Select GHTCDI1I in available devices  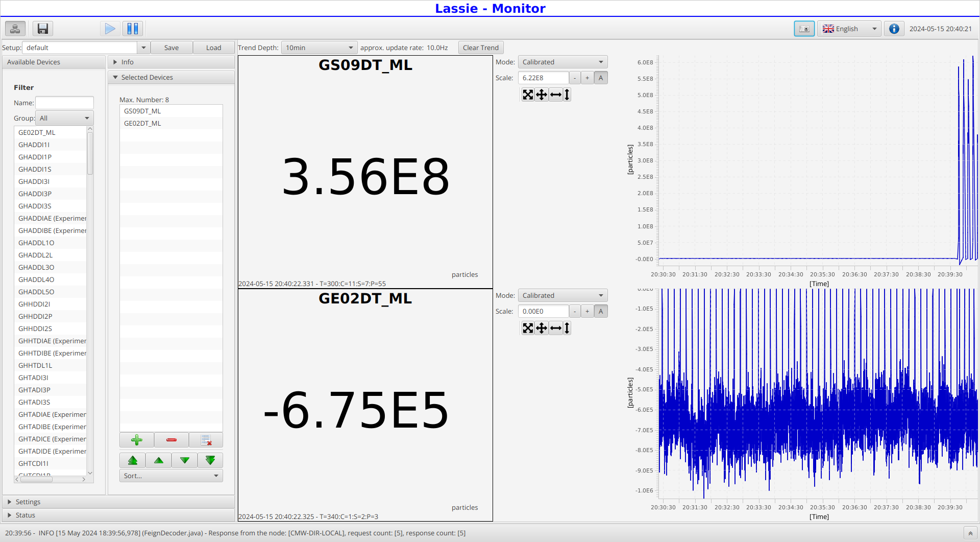[51, 463]
